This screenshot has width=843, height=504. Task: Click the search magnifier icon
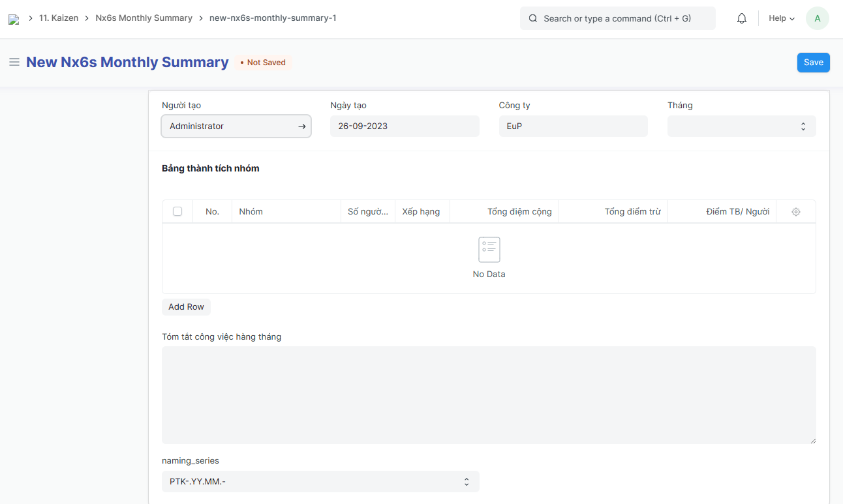click(533, 18)
